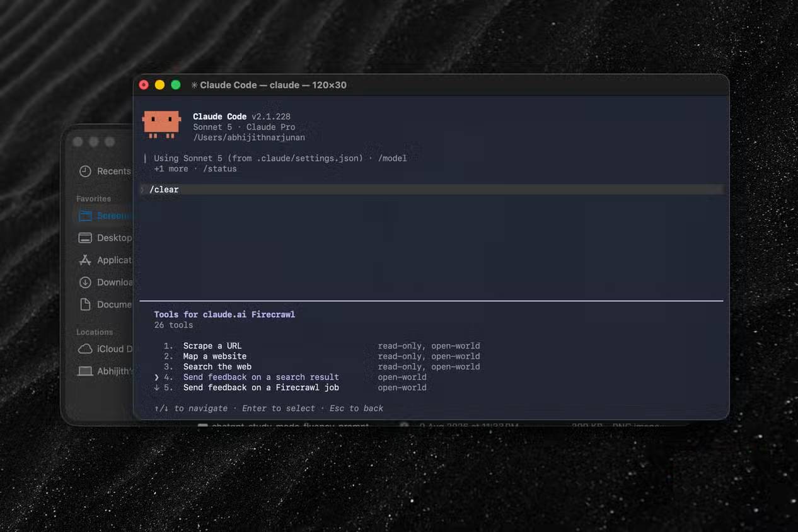Choose Send feedback on a search result
Screen dimensions: 798x532
(261, 377)
